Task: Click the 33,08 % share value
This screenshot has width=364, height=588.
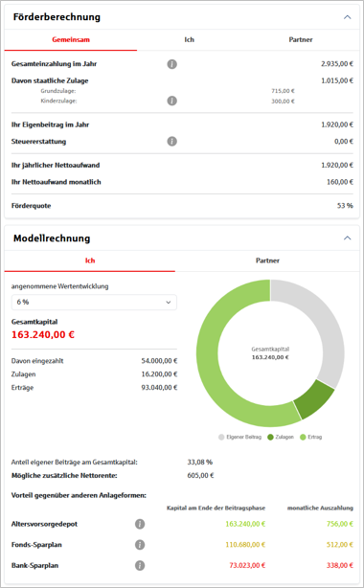Action: (x=200, y=462)
